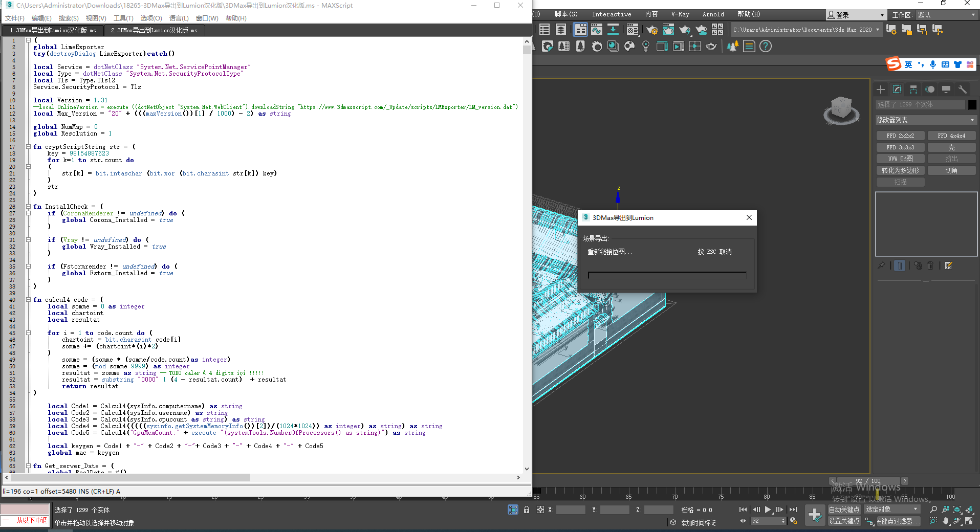Open the Material Editor toolbar icon
980x532 pixels.
pyautogui.click(x=633, y=30)
